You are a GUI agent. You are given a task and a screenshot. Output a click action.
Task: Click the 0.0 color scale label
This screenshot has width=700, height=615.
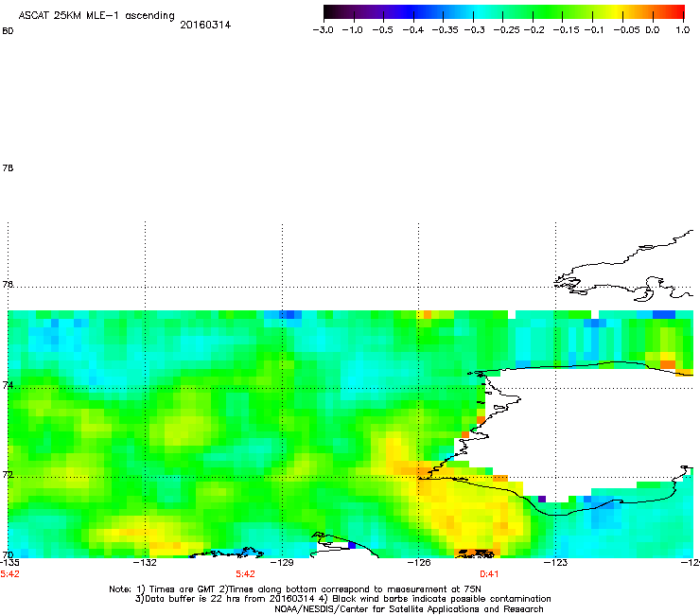click(x=653, y=30)
